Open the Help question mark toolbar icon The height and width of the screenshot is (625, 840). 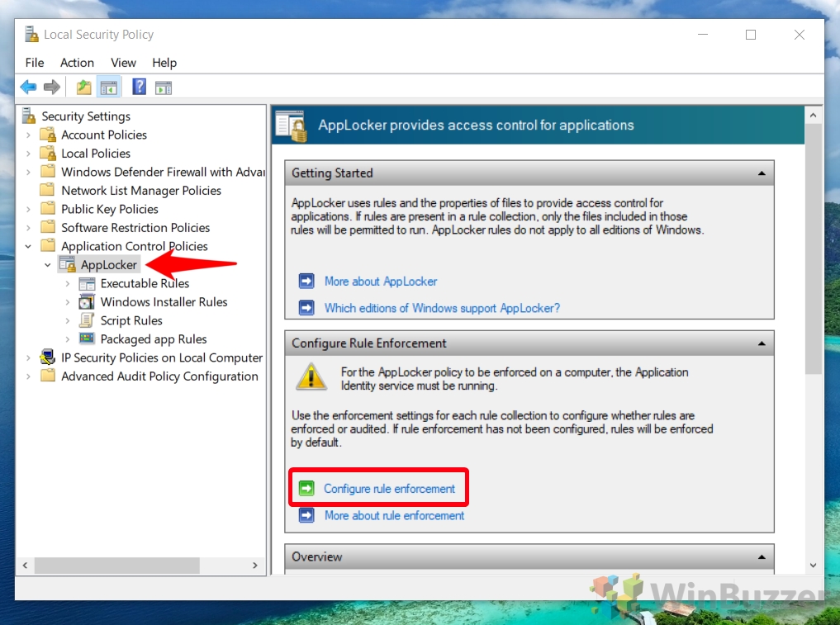click(x=140, y=86)
